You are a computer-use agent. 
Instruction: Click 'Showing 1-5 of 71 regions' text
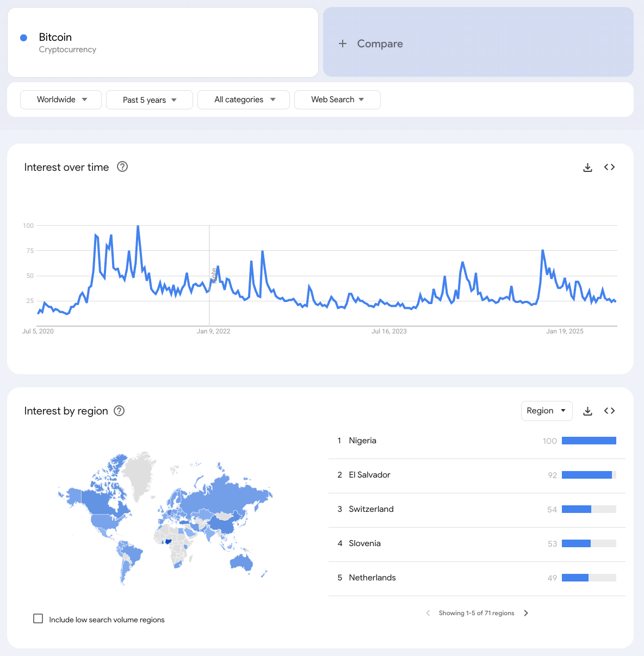(476, 613)
